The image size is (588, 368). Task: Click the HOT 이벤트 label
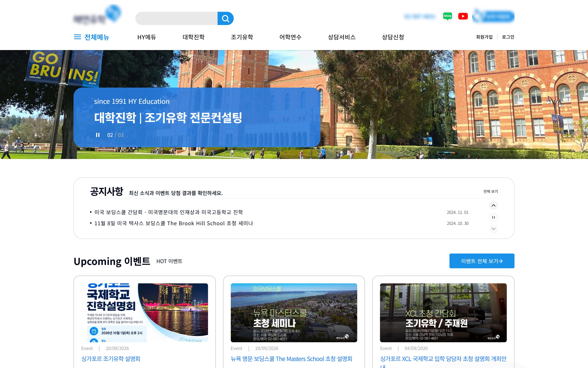(169, 261)
